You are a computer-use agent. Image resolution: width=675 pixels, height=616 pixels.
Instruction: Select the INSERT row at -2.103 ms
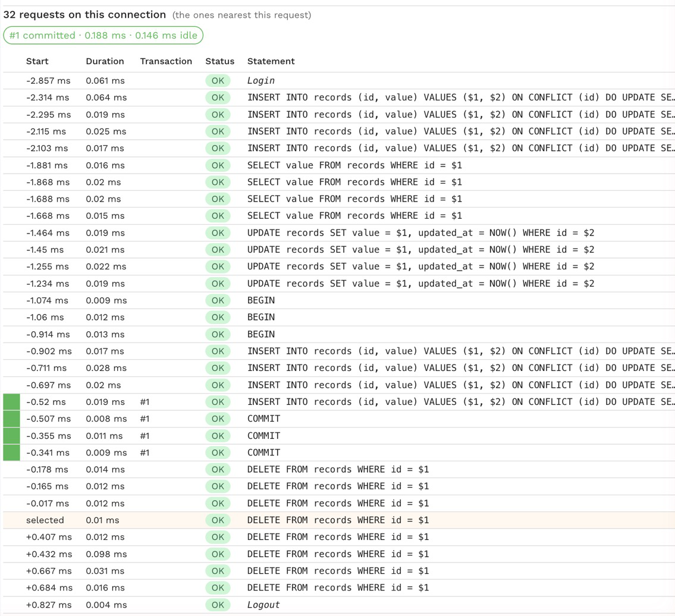point(339,148)
